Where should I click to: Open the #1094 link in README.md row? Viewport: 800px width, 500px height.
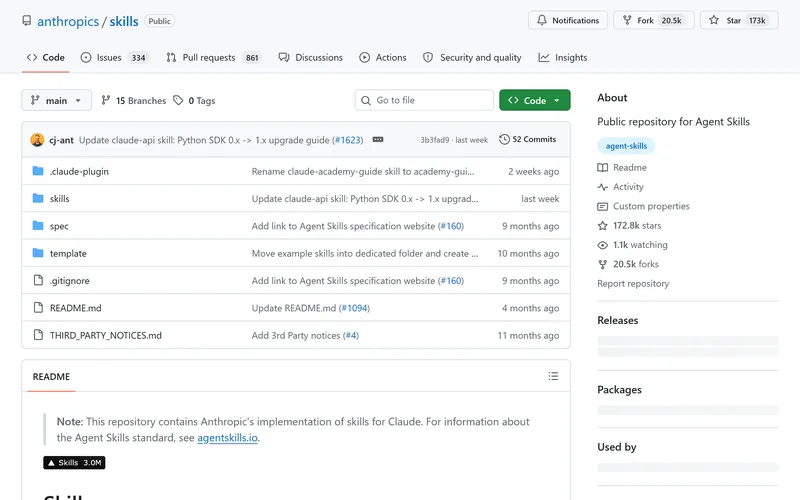pos(355,308)
